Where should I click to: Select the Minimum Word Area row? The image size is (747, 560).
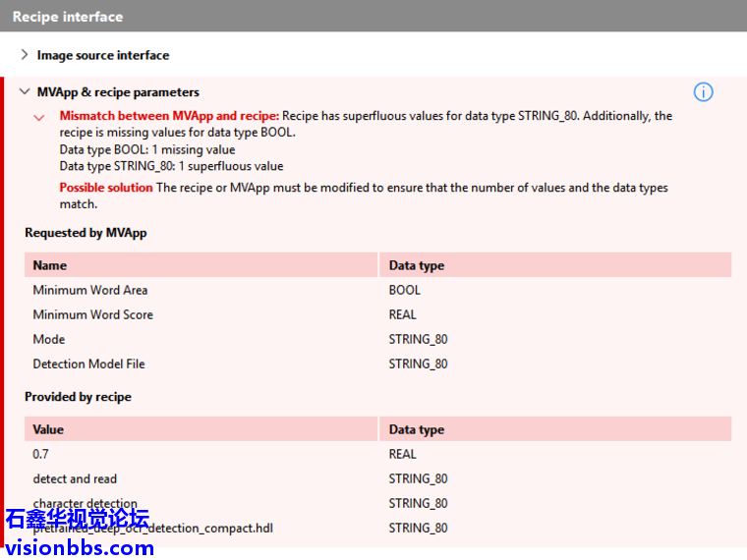pos(90,290)
